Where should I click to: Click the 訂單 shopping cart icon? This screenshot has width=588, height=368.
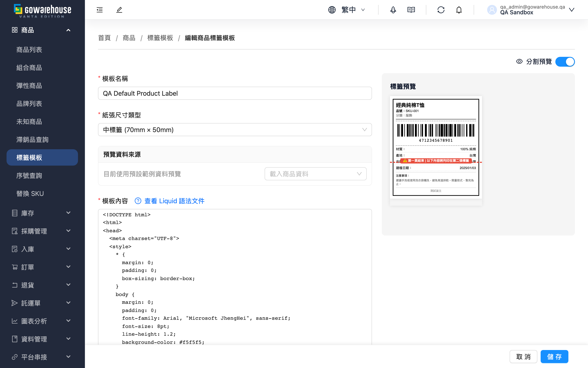[x=14, y=267]
